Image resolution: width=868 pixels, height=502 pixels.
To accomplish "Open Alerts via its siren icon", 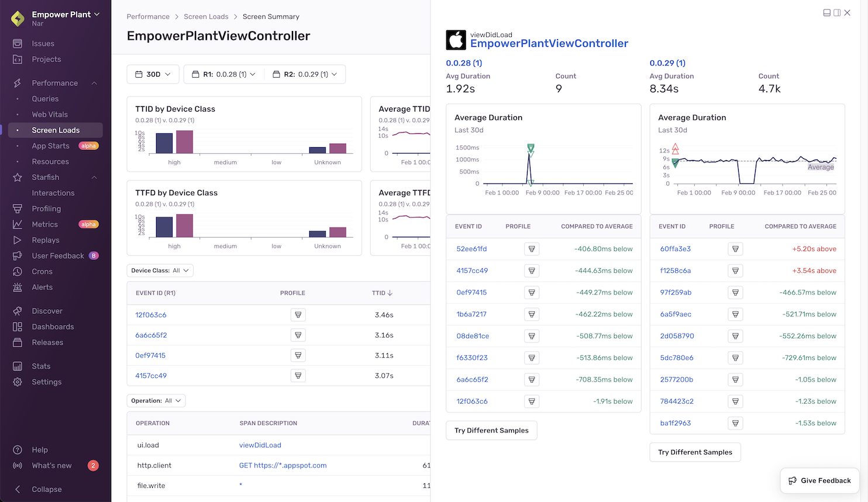I will 18,288.
